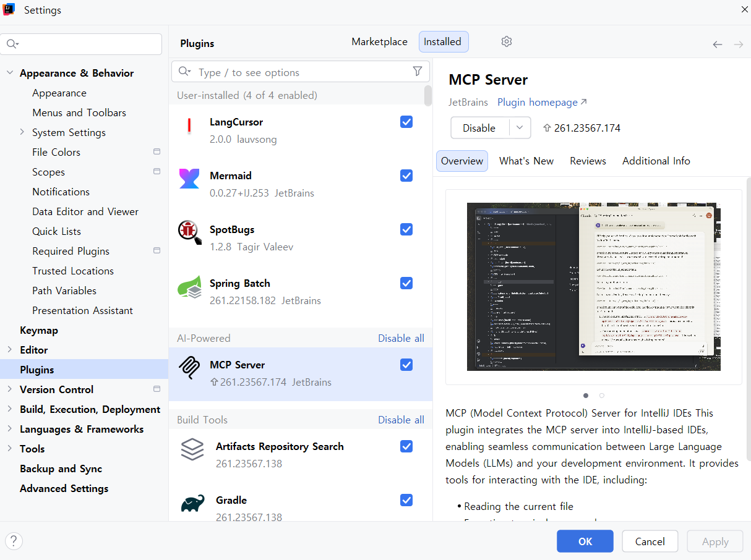Click Disable all for AI-Powered
The image size is (751, 560).
[x=401, y=338]
